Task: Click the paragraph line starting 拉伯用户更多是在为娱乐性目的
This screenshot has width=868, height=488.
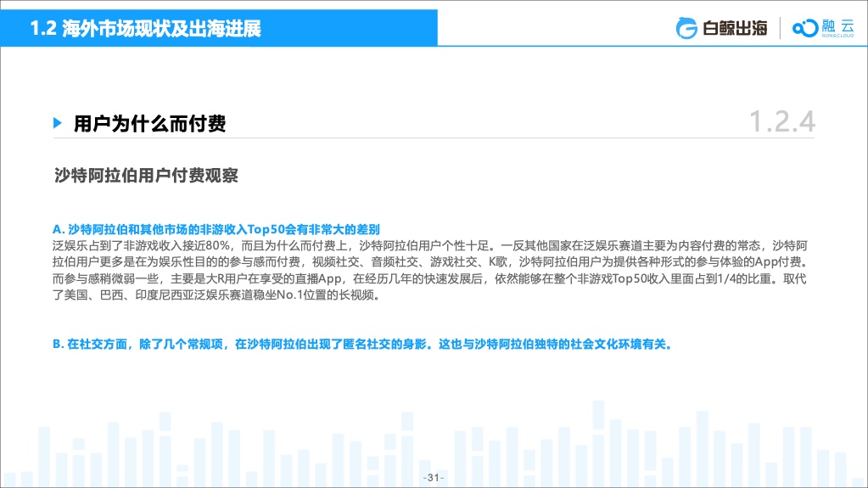Action: 430,262
